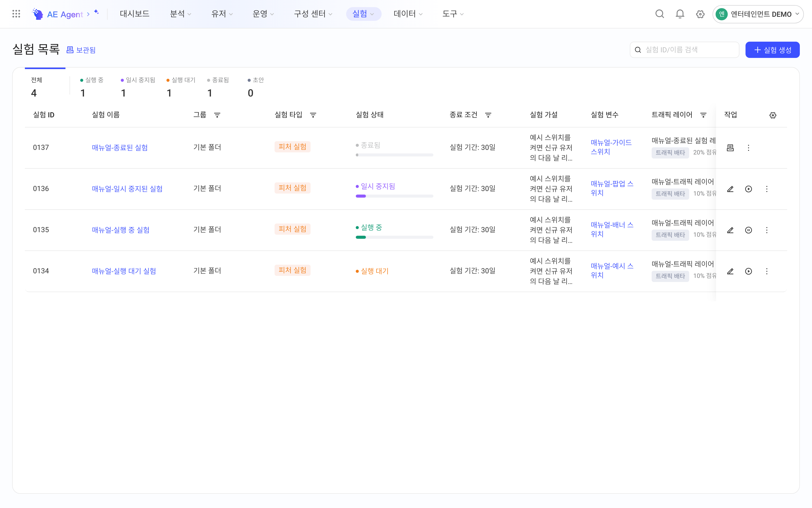The image size is (812, 508).
Task: Pause running experiment 0135
Action: pyautogui.click(x=748, y=230)
